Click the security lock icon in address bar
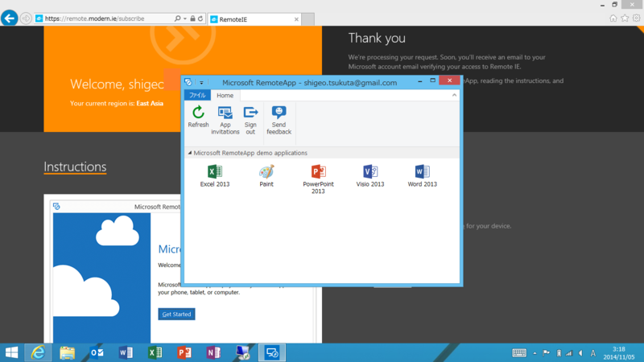644x362 pixels. (x=192, y=19)
